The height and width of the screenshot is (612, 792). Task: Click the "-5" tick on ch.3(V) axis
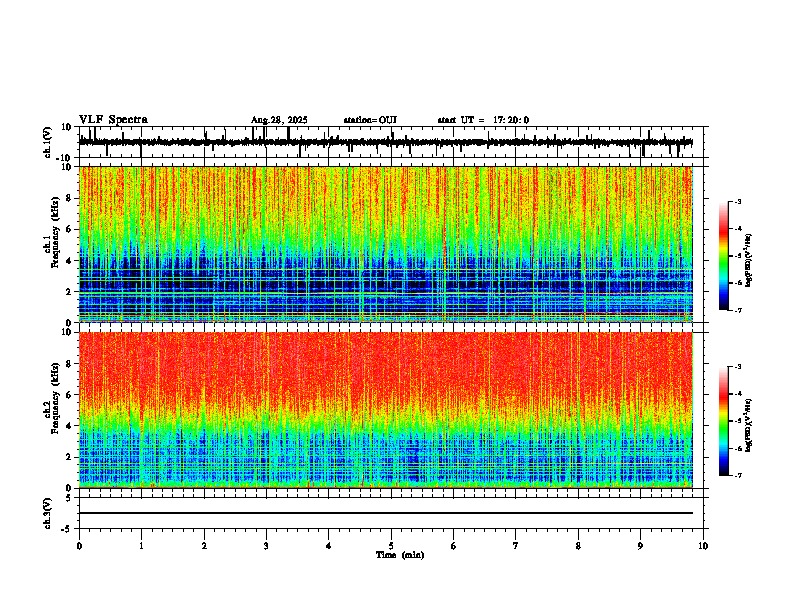pyautogui.click(x=67, y=529)
